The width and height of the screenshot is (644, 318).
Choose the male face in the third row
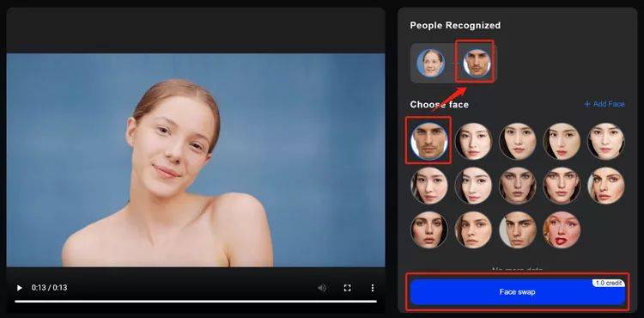pos(518,229)
